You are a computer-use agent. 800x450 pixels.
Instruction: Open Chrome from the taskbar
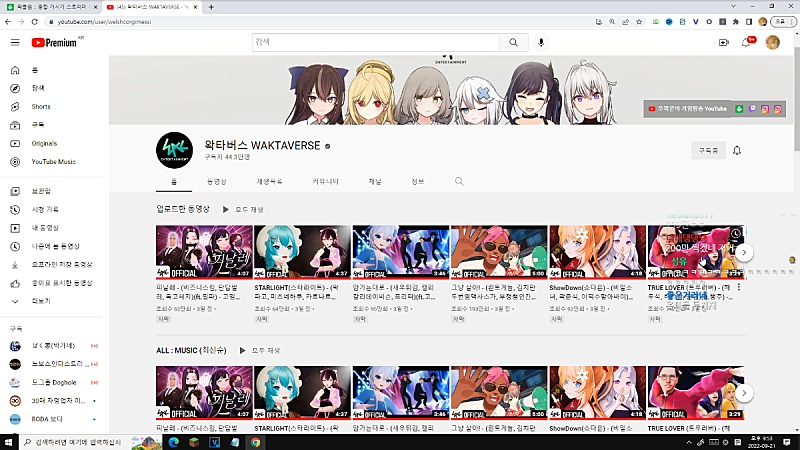[255, 442]
